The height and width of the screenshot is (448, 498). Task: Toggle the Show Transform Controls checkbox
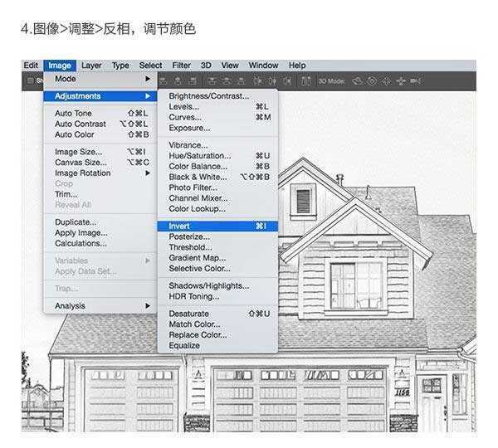pos(30,80)
